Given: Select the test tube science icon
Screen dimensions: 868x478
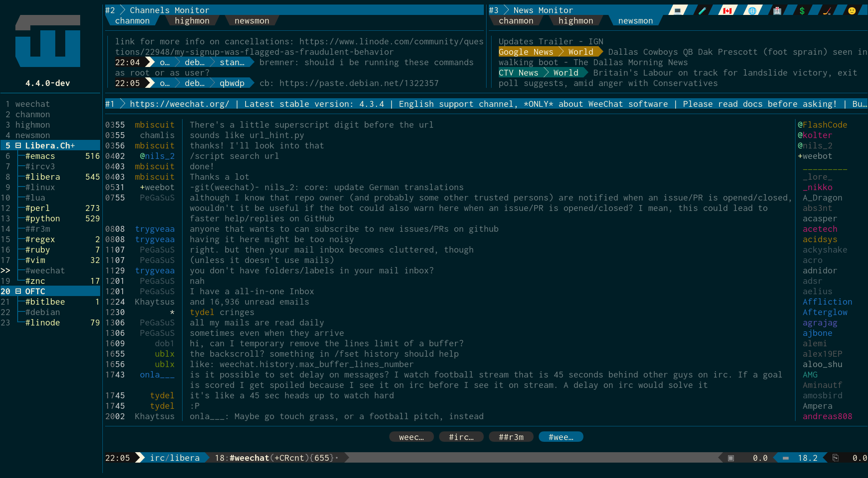Looking at the screenshot, I should click(x=702, y=10).
